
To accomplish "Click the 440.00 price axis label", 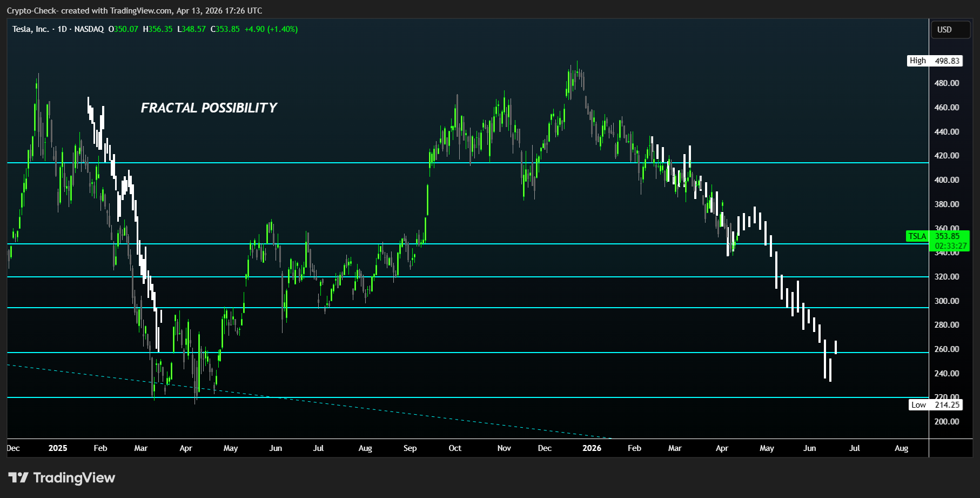I will click(947, 132).
